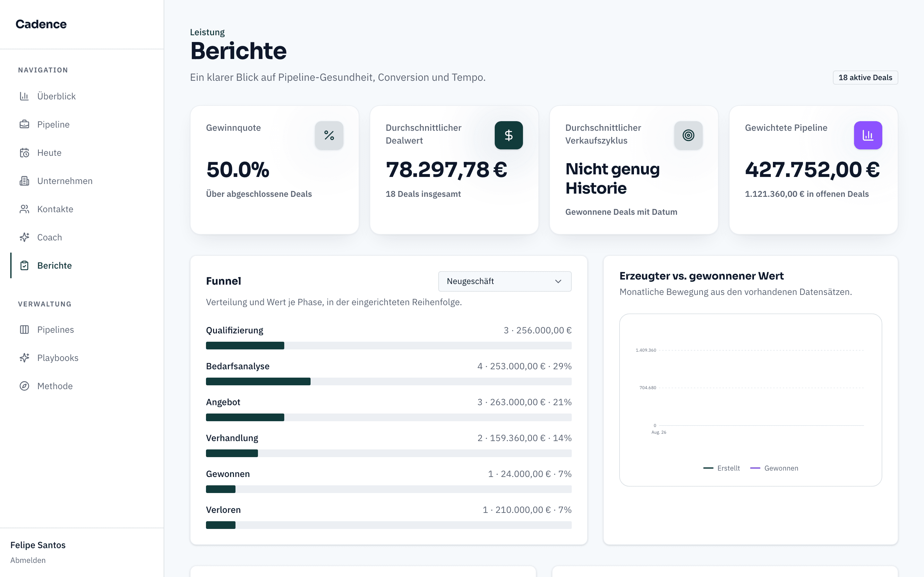Click the chevron in the Neugeschäft selector

(558, 281)
